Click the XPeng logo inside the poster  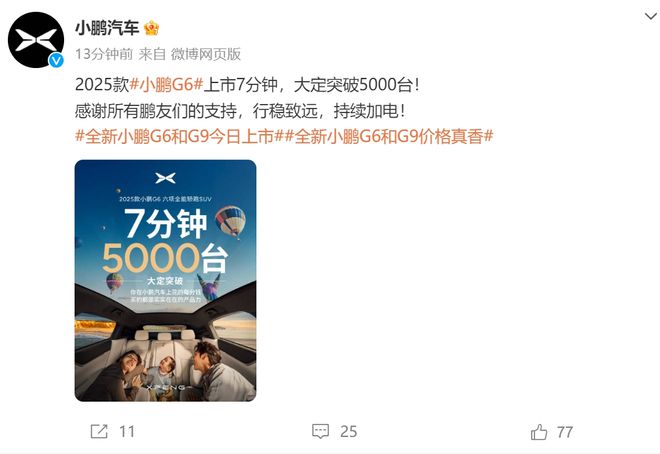(x=165, y=178)
